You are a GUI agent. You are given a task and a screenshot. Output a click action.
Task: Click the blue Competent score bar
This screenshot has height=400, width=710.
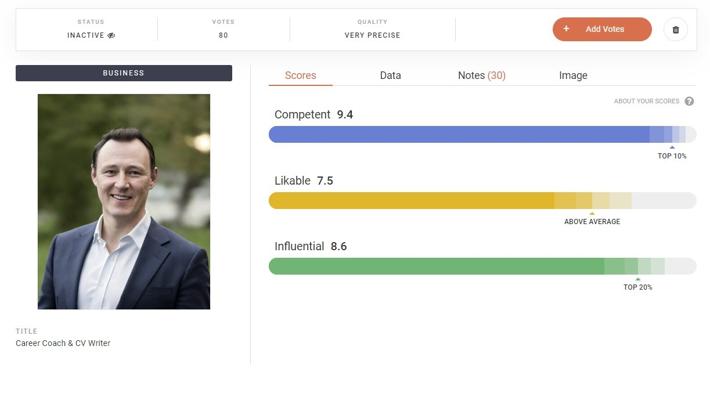[460, 134]
